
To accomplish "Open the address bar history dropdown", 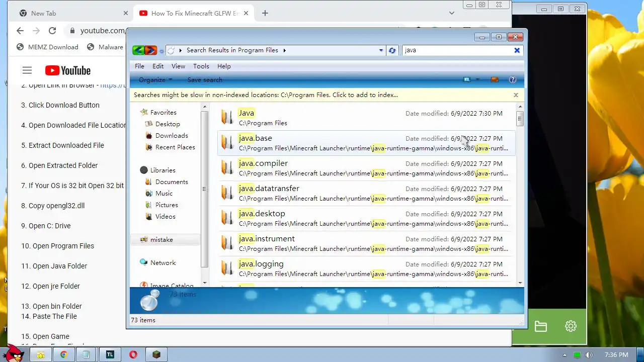I will point(381,50).
